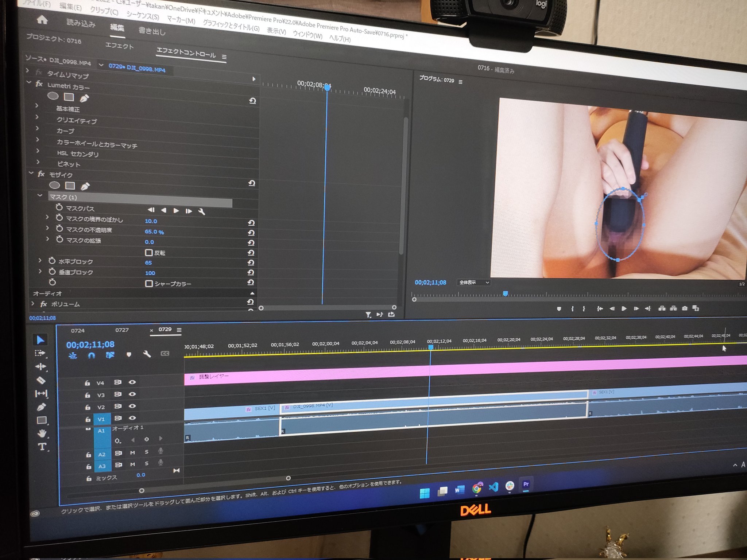The image size is (747, 560).
Task: Solo audio track A3 with S button
Action: (147, 463)
